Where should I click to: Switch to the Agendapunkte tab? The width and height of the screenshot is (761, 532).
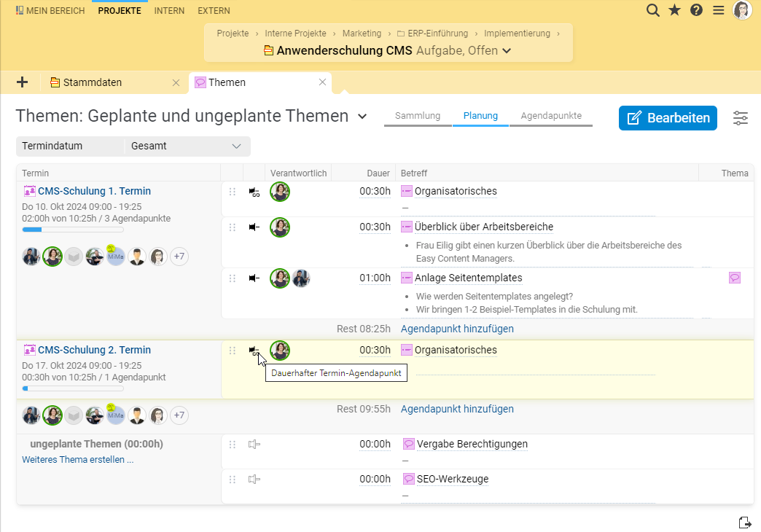(x=550, y=116)
